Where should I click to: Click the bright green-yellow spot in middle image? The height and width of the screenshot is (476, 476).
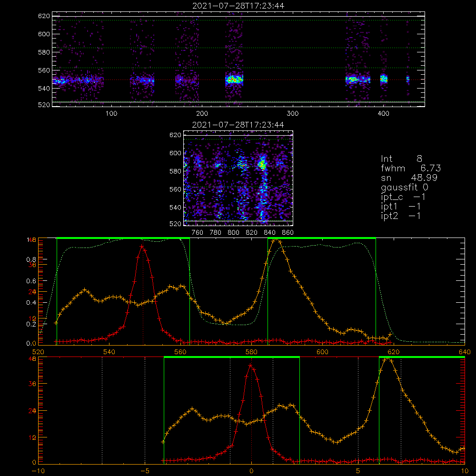coord(262,164)
